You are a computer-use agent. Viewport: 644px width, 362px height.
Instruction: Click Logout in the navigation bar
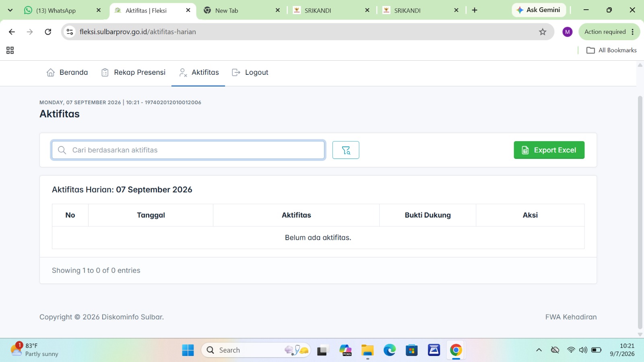click(x=250, y=72)
